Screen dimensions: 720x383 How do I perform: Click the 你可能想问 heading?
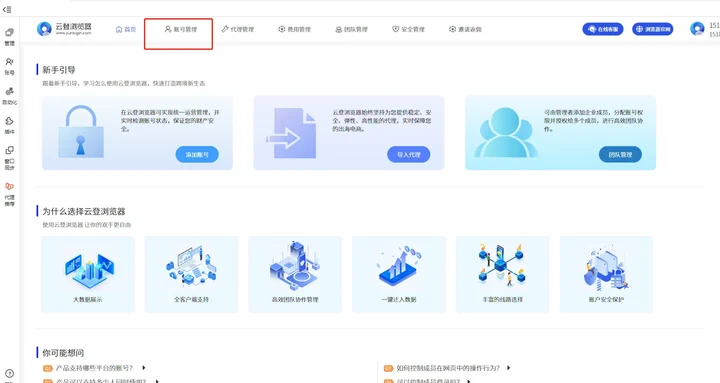coord(63,353)
